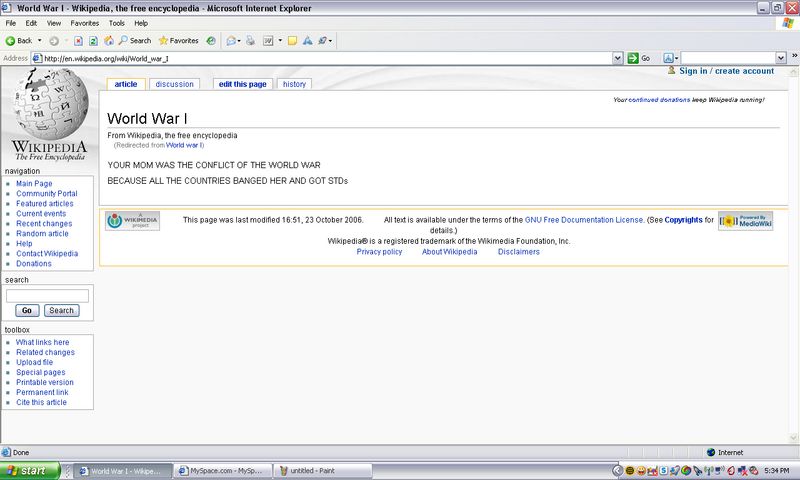Switch to the discussion tab
This screenshot has width=800, height=480.
tap(174, 84)
